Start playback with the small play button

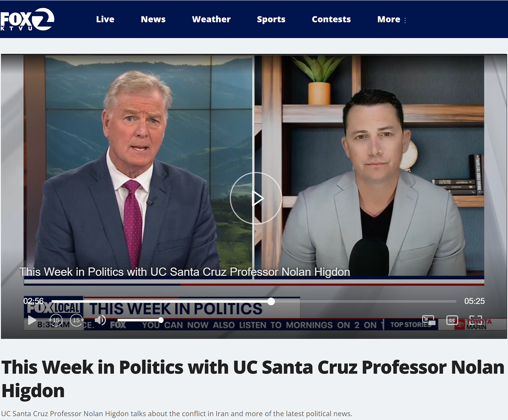pyautogui.click(x=32, y=320)
